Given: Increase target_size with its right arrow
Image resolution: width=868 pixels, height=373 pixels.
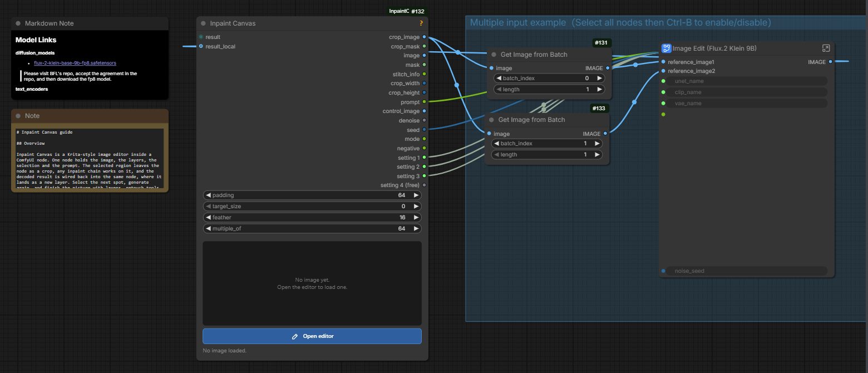Looking at the screenshot, I should 416,207.
